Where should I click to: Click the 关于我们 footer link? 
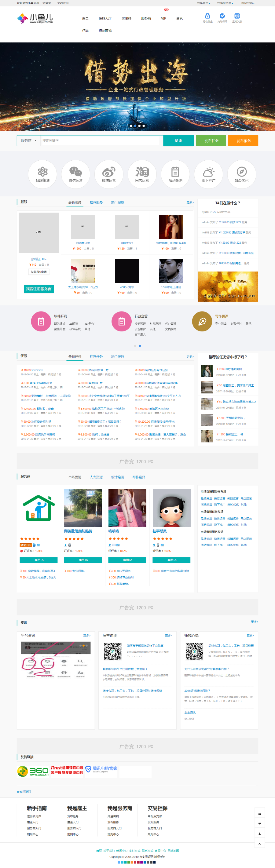(109, 851)
